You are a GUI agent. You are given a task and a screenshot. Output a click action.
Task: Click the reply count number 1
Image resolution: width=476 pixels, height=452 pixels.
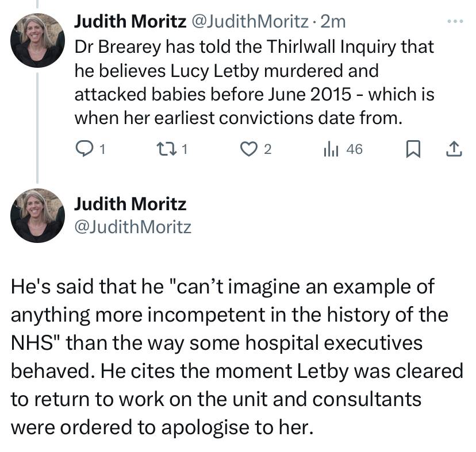pos(102,149)
